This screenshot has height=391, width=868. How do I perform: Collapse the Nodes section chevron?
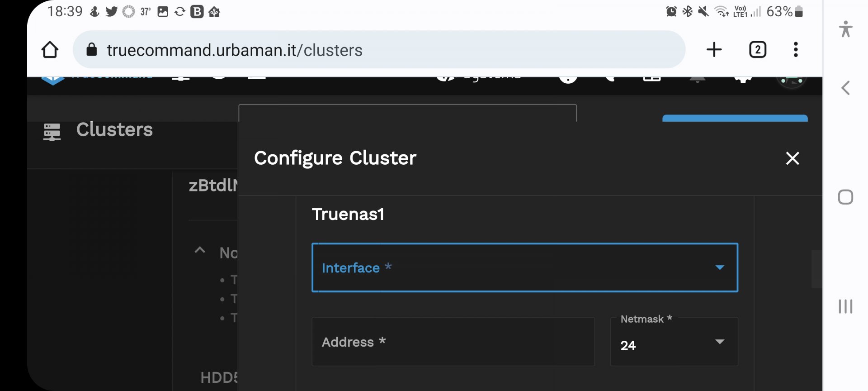200,250
